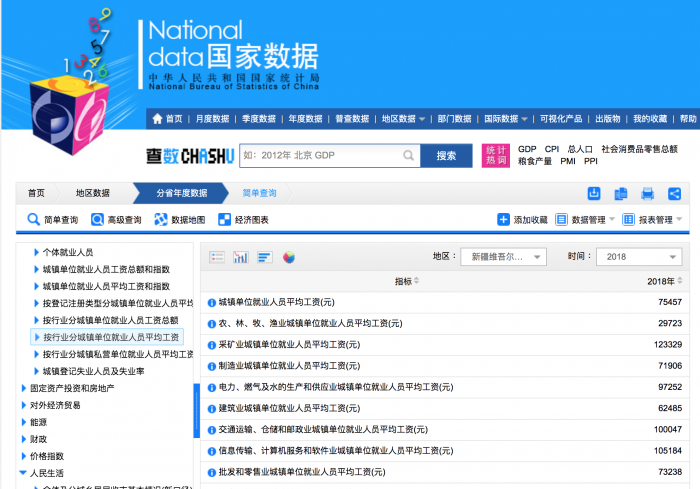Image resolution: width=700 pixels, height=489 pixels.
Task: Switch to the pie chart view icon
Action: pyautogui.click(x=289, y=257)
